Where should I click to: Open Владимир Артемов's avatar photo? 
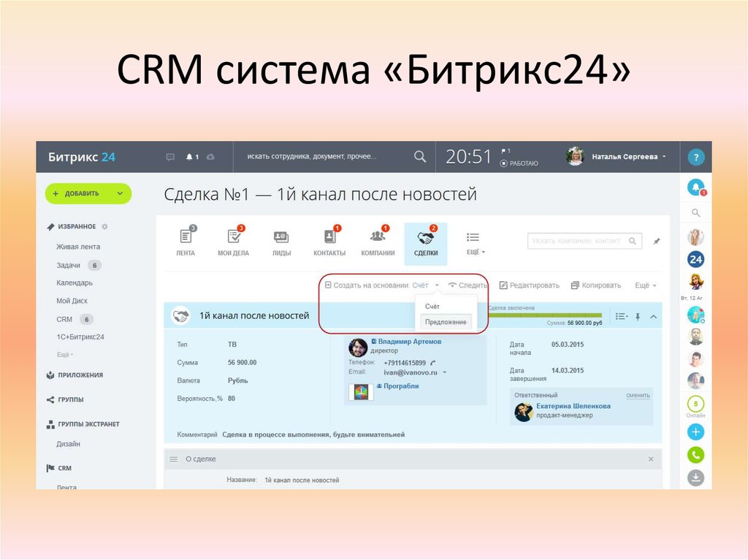click(358, 348)
